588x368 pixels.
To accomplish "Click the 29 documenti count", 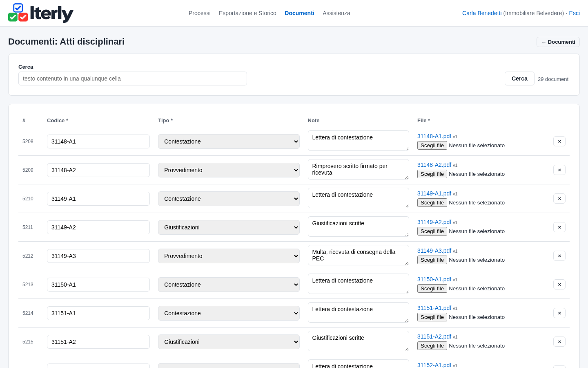I will pos(554,79).
